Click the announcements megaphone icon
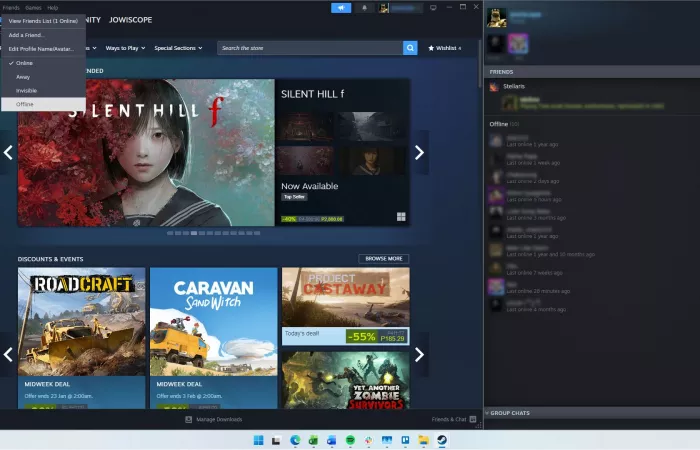The image size is (700, 450). click(341, 8)
